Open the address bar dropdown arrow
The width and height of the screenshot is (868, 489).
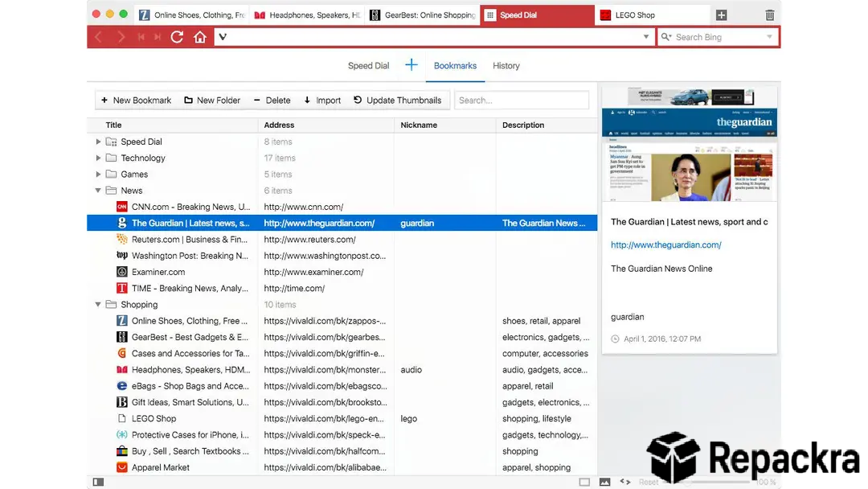pyautogui.click(x=645, y=37)
